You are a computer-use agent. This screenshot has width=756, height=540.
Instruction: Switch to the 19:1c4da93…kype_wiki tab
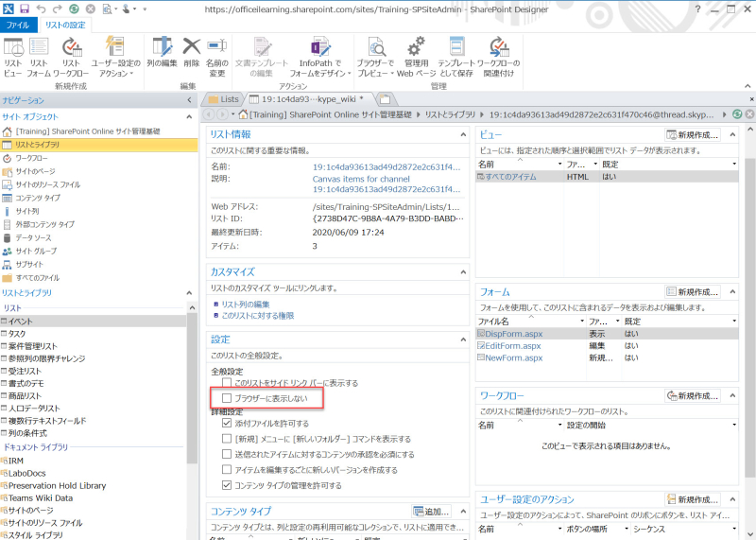(x=308, y=99)
